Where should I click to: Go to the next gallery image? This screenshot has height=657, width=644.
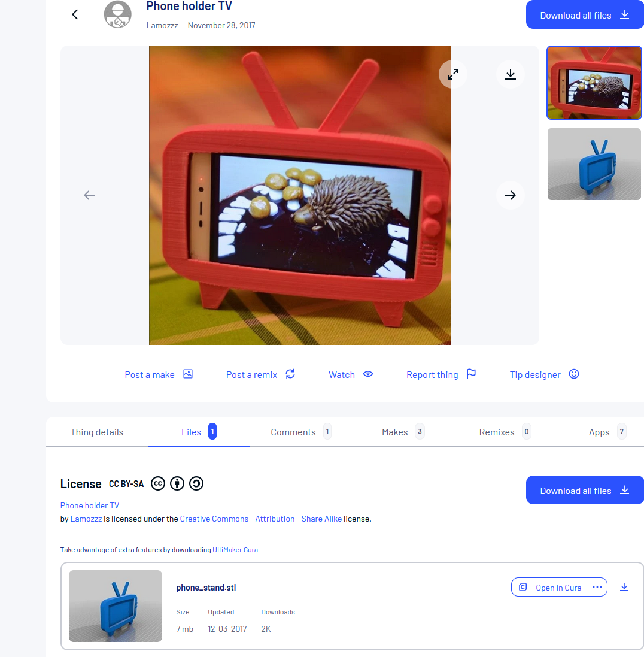pos(511,195)
